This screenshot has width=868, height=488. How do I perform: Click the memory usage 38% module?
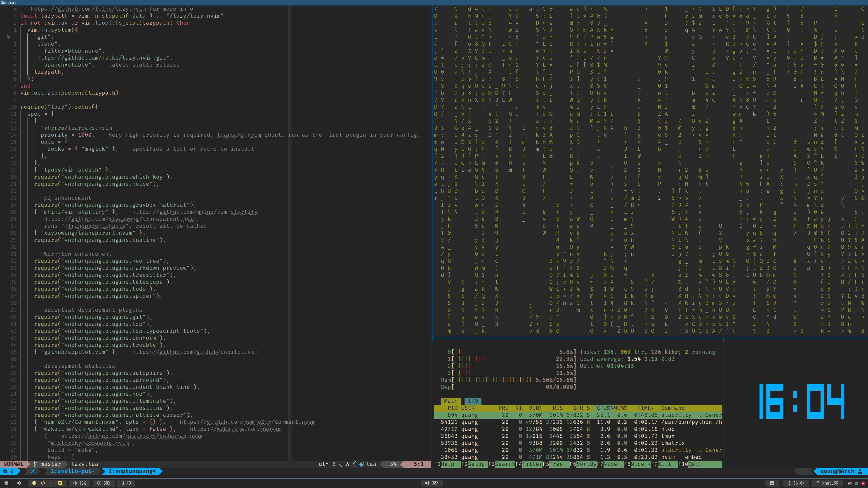[x=104, y=483]
